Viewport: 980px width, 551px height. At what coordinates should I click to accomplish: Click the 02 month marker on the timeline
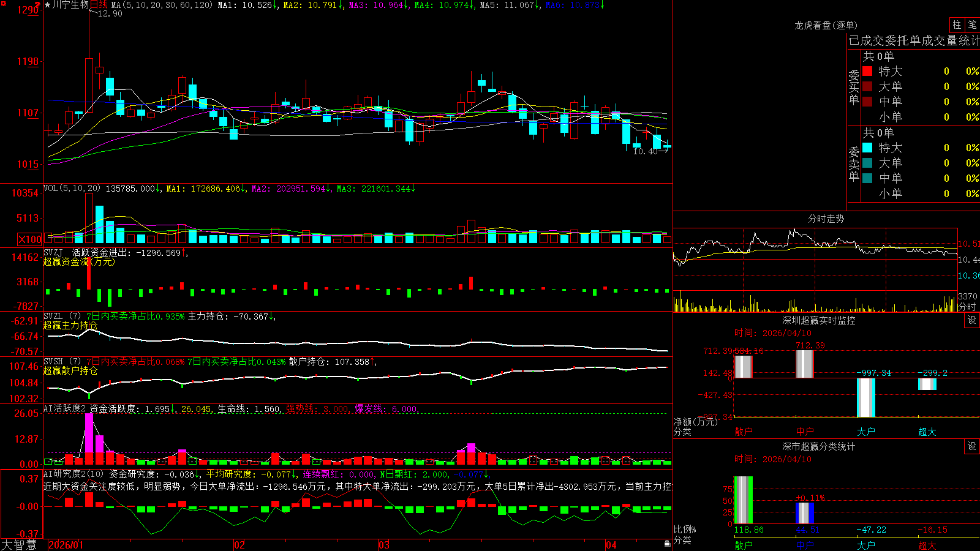pos(239,545)
